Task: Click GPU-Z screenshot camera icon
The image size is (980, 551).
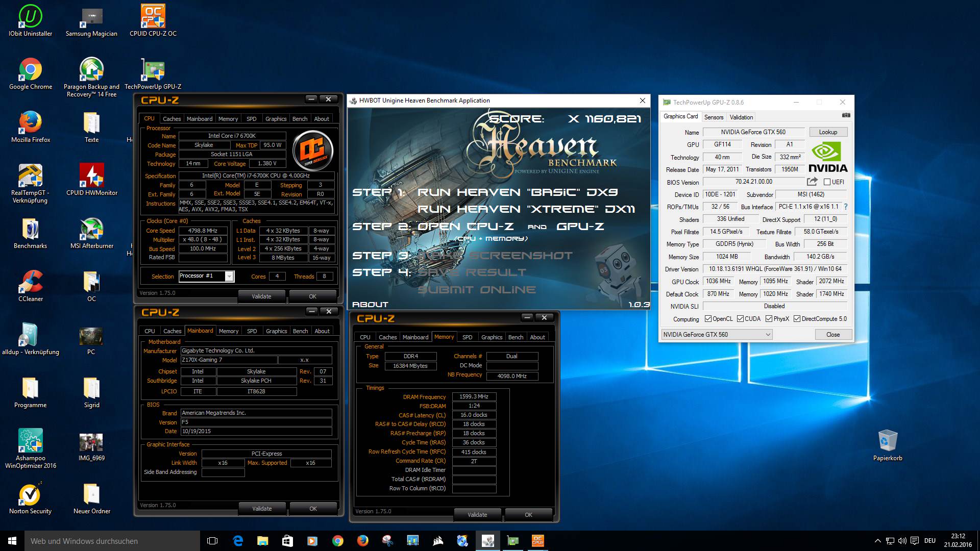Action: pyautogui.click(x=846, y=115)
